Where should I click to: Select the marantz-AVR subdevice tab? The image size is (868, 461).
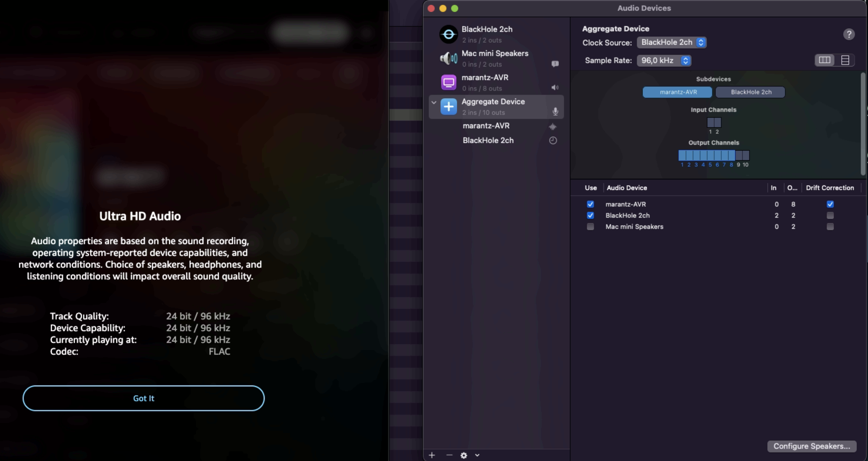click(x=677, y=92)
